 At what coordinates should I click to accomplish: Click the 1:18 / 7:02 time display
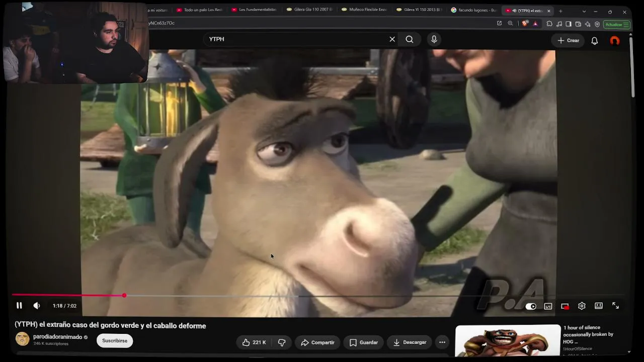tap(64, 306)
